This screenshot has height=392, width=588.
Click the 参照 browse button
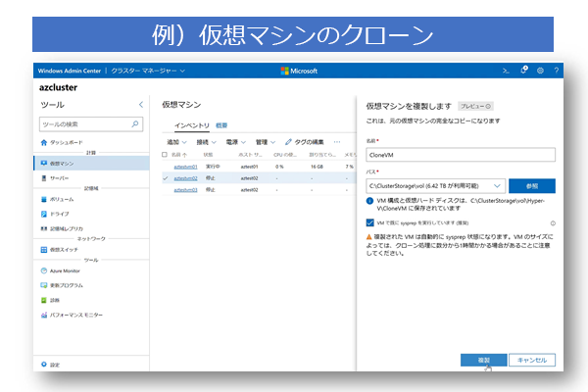coord(532,185)
